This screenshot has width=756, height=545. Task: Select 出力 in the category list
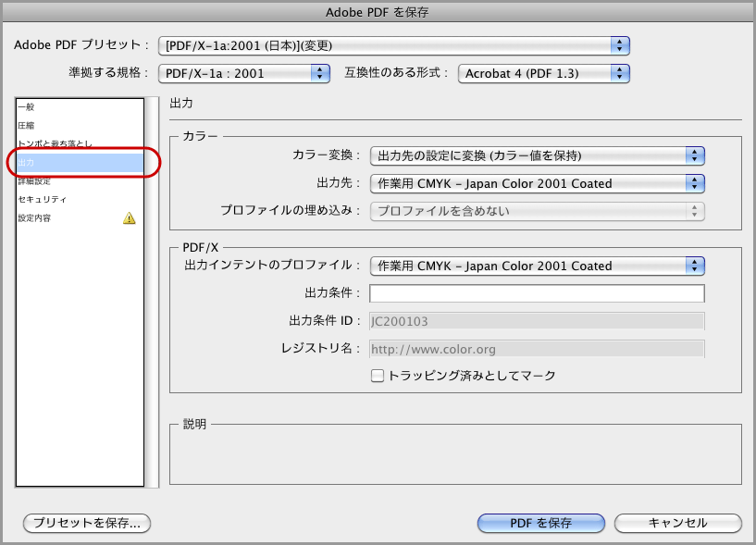pos(80,163)
